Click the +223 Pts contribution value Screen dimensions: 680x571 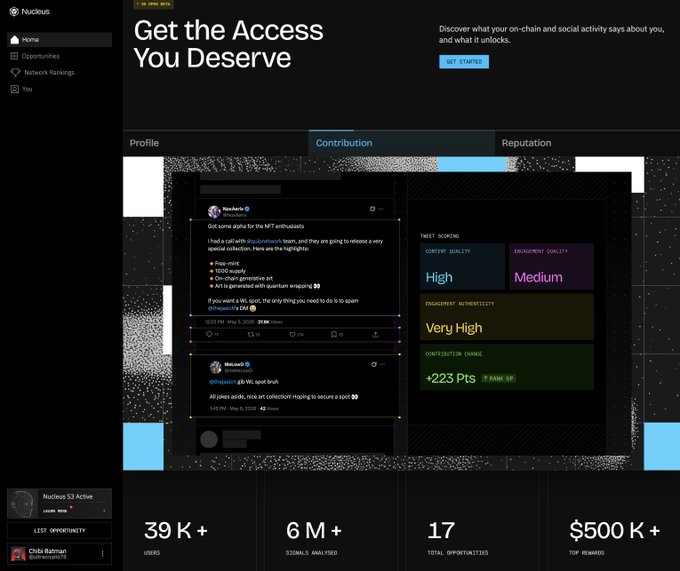pyautogui.click(x=451, y=378)
